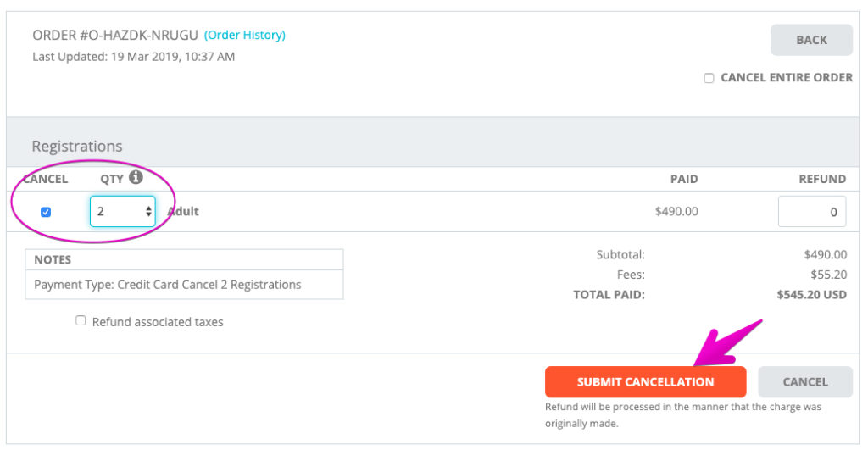
Task: Click the PAID column header
Action: click(684, 179)
